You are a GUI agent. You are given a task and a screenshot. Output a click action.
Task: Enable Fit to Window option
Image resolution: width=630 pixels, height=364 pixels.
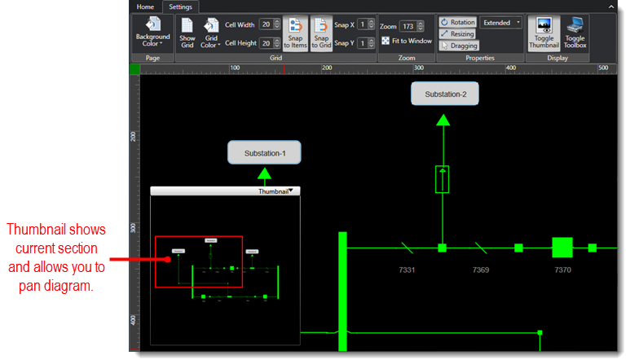[x=385, y=41]
